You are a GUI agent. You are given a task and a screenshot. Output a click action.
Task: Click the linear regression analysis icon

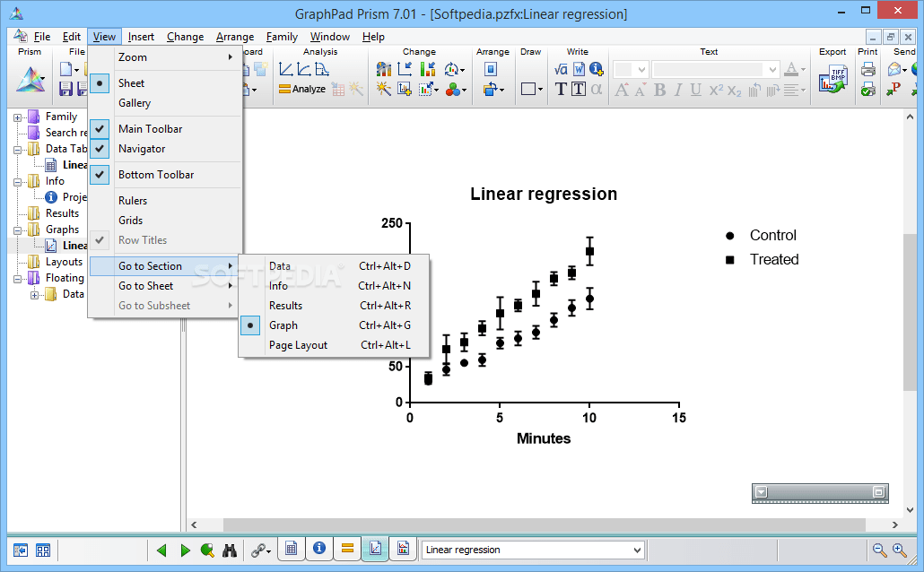(286, 70)
